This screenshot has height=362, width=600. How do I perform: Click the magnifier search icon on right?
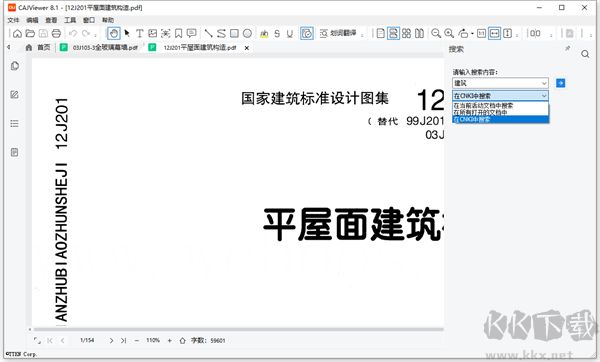click(585, 54)
